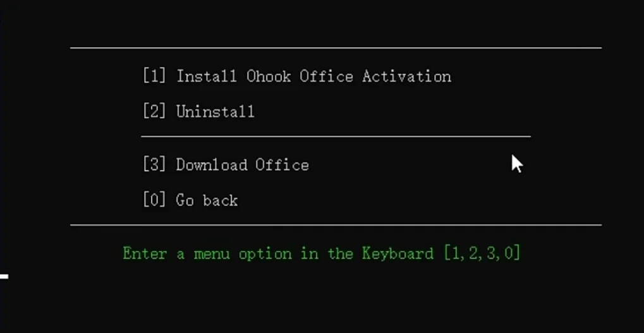Click the word Ohook in first option
This screenshot has height=333, width=644.
[x=269, y=76]
